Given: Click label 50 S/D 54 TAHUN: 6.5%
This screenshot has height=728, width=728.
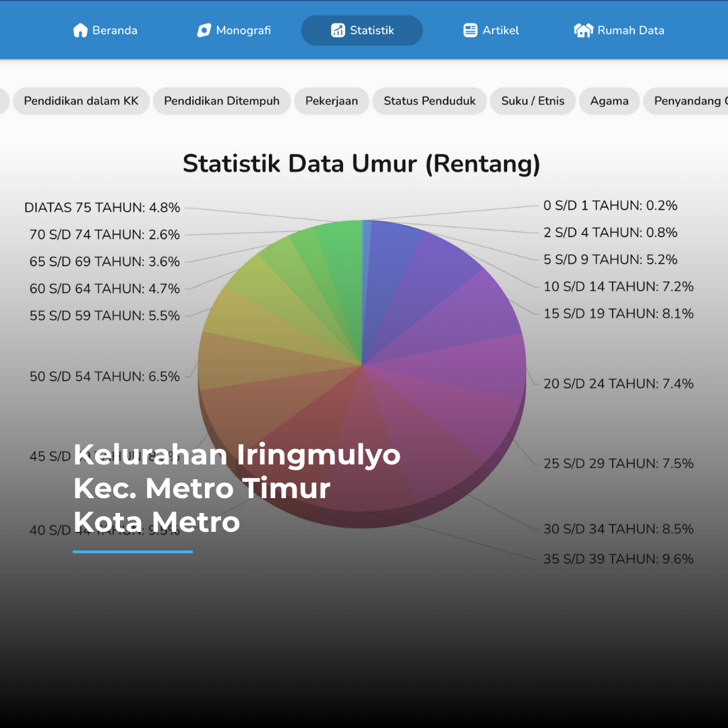Looking at the screenshot, I should tap(104, 376).
